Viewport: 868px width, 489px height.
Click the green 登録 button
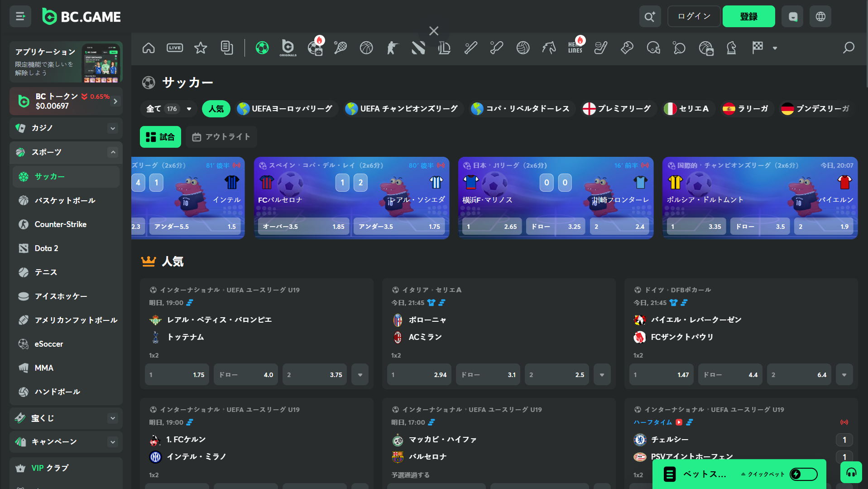pos(748,17)
